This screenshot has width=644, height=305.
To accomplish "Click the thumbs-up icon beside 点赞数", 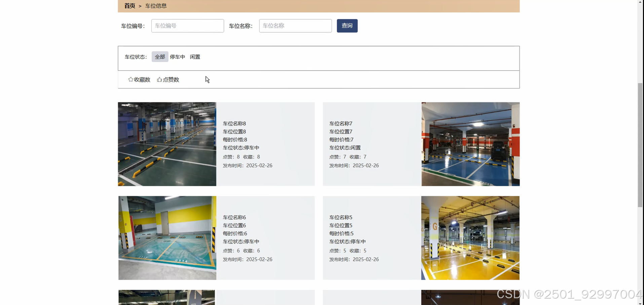I will point(159,79).
